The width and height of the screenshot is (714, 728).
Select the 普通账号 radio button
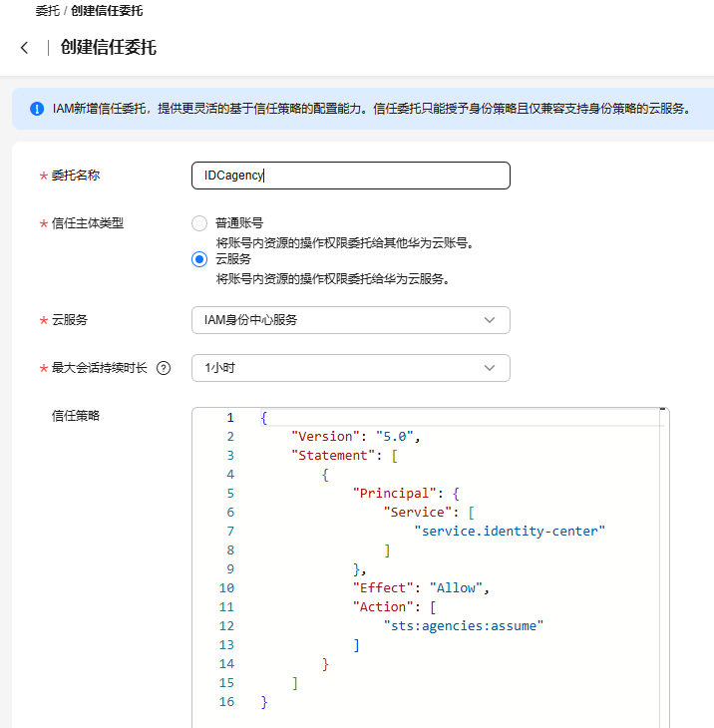tap(199, 223)
